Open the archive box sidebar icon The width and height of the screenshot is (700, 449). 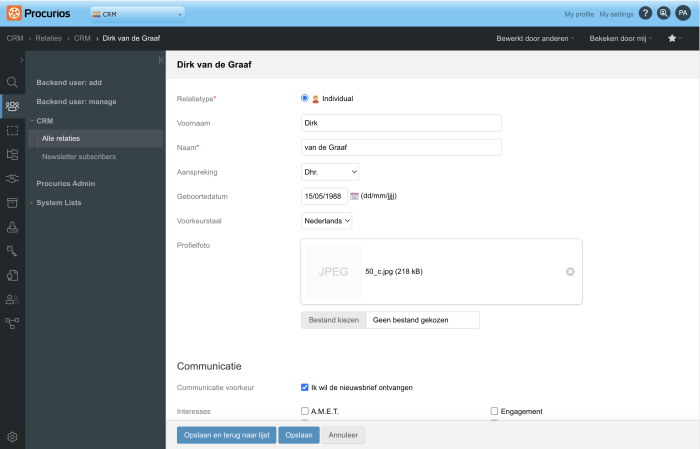pyautogui.click(x=12, y=203)
